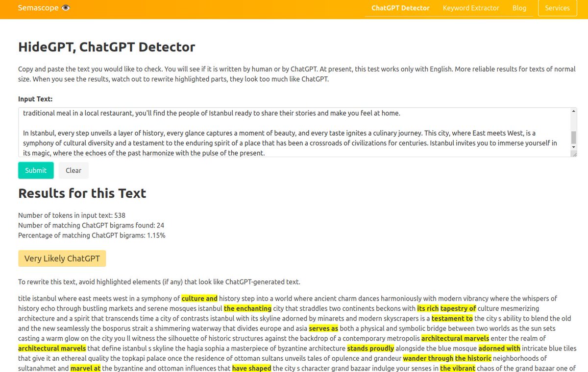Screen dimensions: 588x372
Task: Click Percentage of matching ChatGPT bigrams: 1.15%
Action: click(x=92, y=235)
